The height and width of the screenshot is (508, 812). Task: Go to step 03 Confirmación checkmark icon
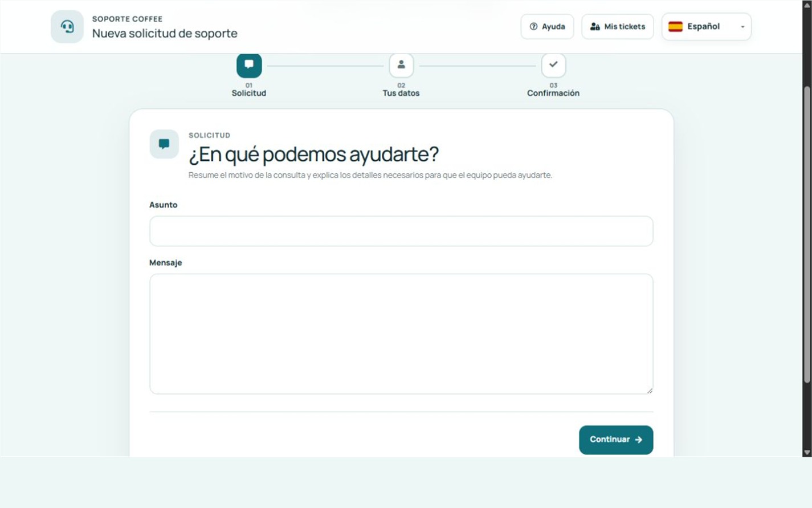pos(553,65)
